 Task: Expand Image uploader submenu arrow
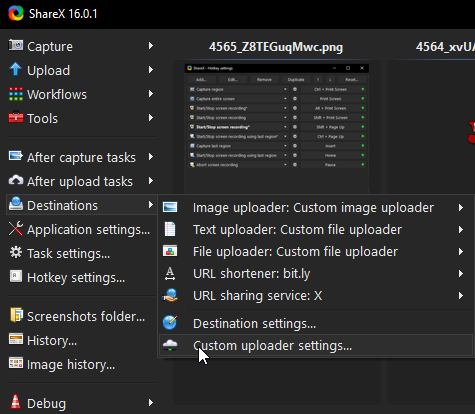461,208
